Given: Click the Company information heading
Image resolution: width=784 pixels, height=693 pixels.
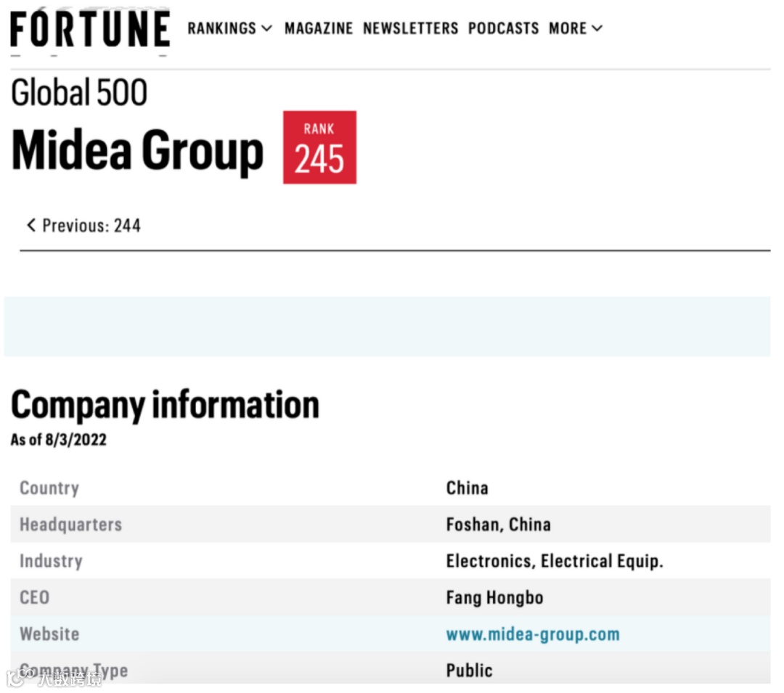Looking at the screenshot, I should 165,405.
